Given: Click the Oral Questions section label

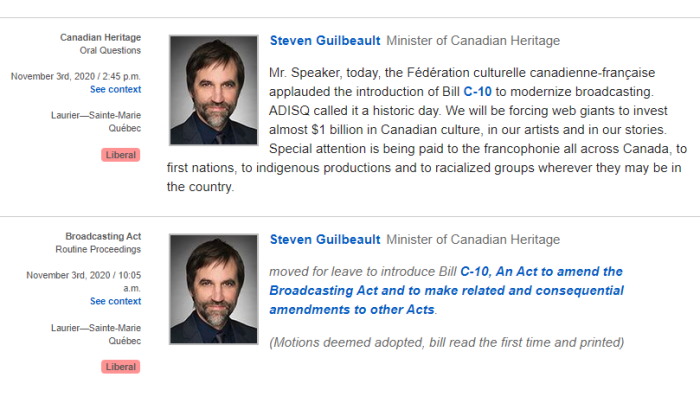Looking at the screenshot, I should [x=110, y=50].
